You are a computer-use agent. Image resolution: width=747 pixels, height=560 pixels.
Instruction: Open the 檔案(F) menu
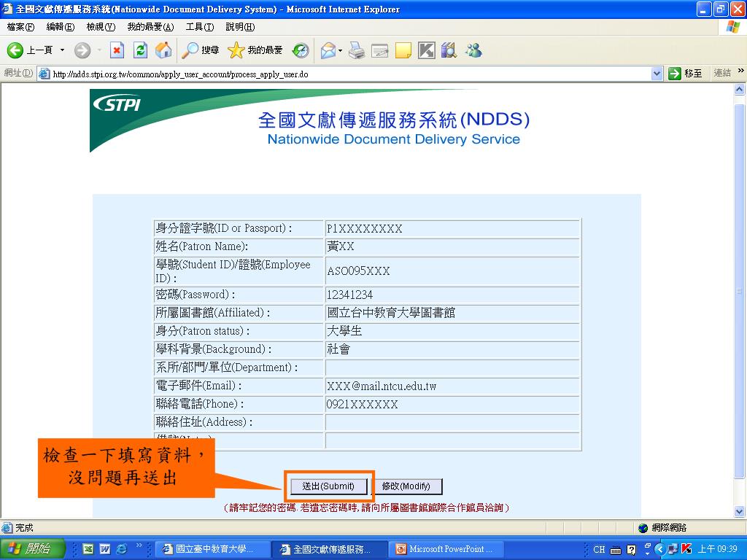tap(20, 27)
